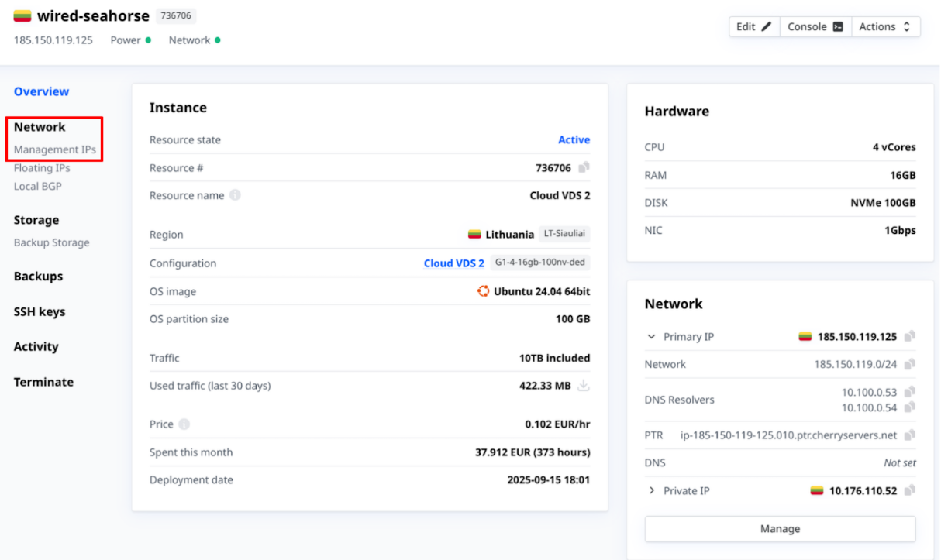This screenshot has height=560, width=941.
Task: Click the Edit button
Action: coord(753,26)
